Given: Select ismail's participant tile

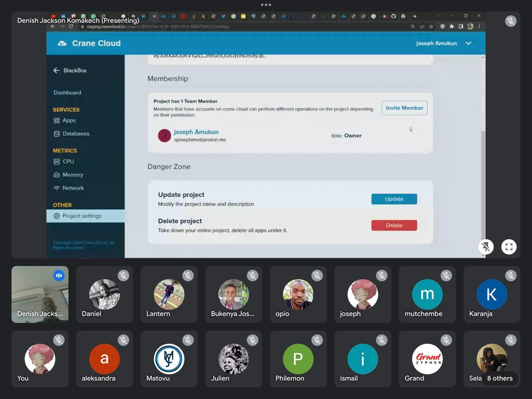Looking at the screenshot, I should pos(363,359).
